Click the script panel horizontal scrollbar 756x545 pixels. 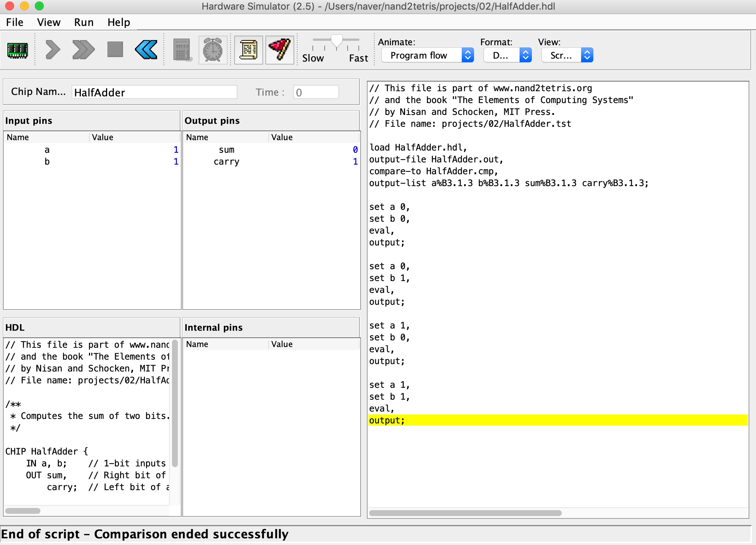465,513
